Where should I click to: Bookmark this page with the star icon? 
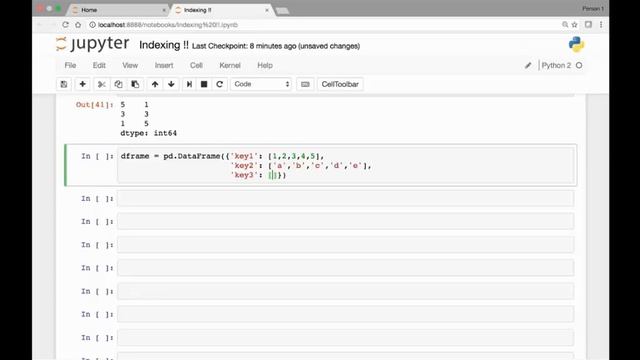(x=574, y=24)
